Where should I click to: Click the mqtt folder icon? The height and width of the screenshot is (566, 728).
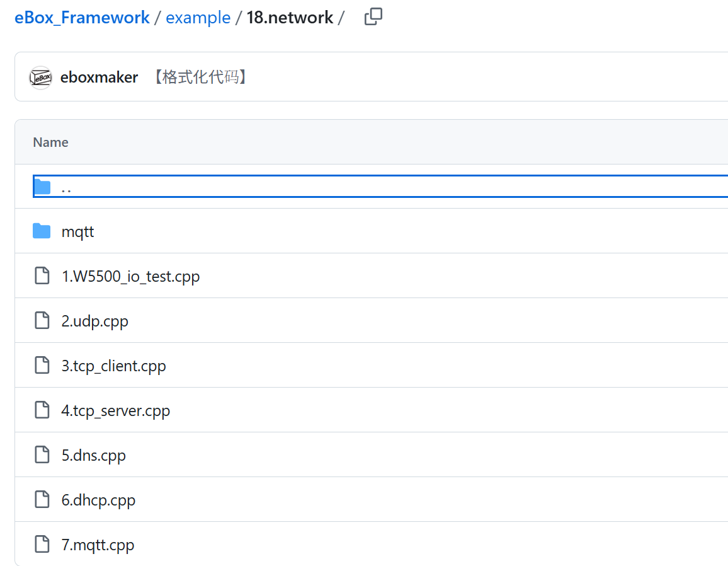pyautogui.click(x=42, y=231)
